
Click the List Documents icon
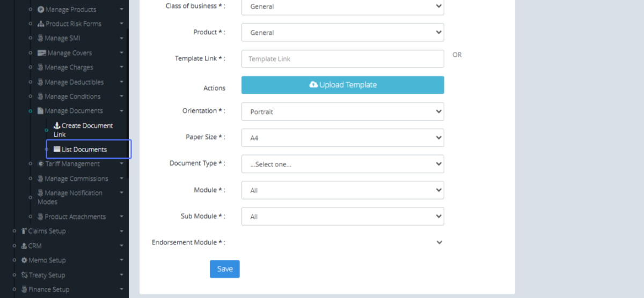point(57,150)
